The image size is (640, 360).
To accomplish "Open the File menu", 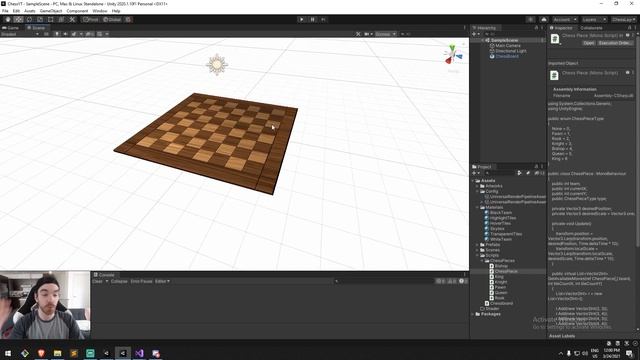I will [5, 11].
